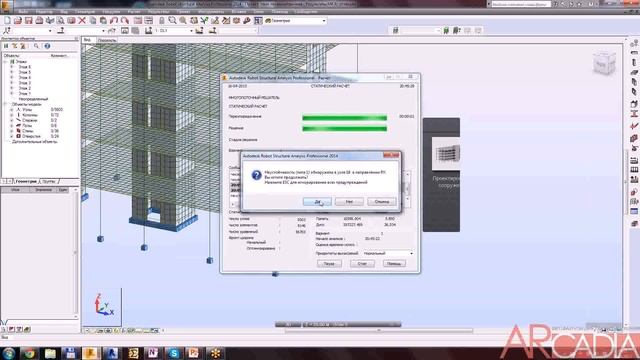
Task: Expand the Этаж 1 tree node
Action: (x=12, y=93)
